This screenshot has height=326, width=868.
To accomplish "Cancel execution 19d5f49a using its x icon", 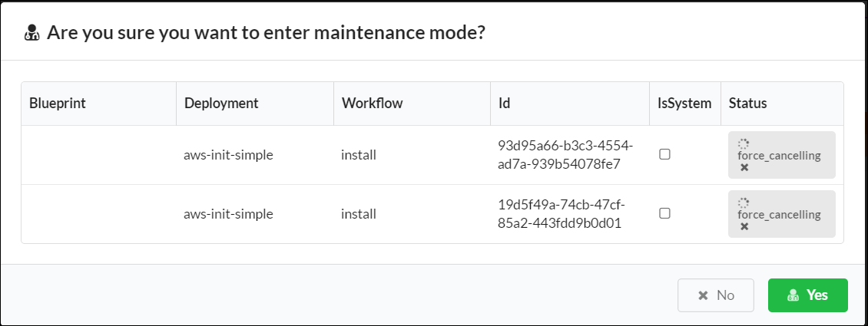I will coord(744,226).
